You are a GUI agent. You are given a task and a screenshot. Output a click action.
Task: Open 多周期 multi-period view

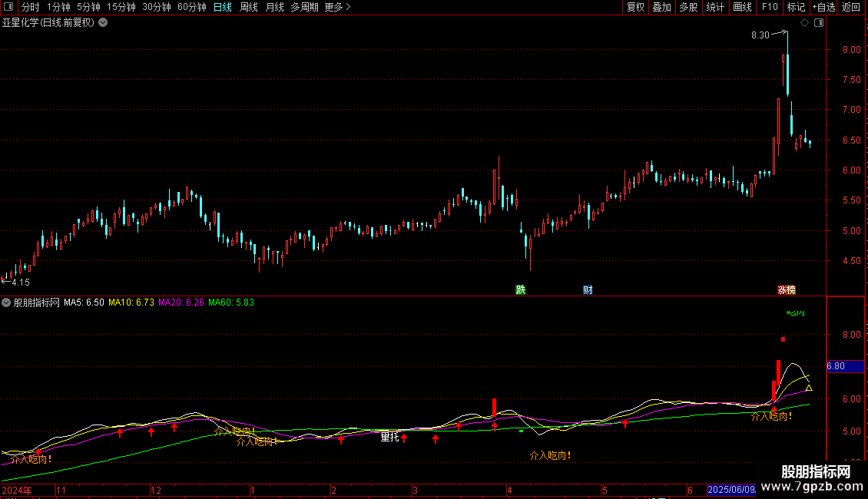[304, 7]
